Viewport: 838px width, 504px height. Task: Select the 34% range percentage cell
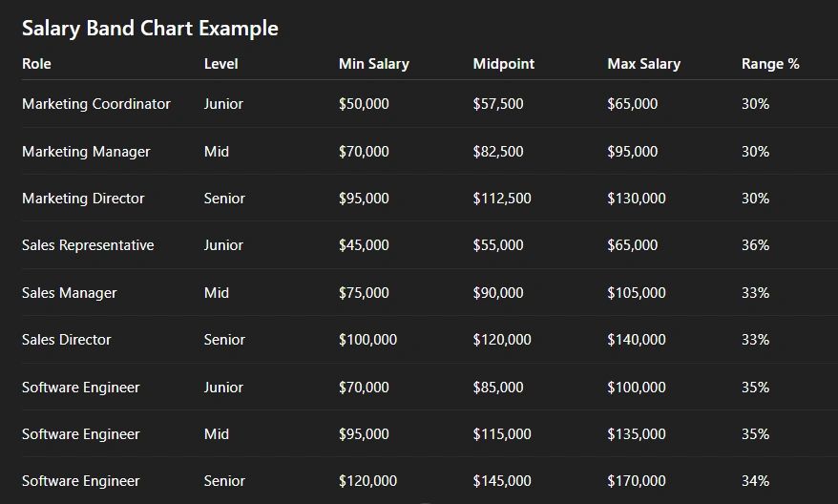click(755, 481)
